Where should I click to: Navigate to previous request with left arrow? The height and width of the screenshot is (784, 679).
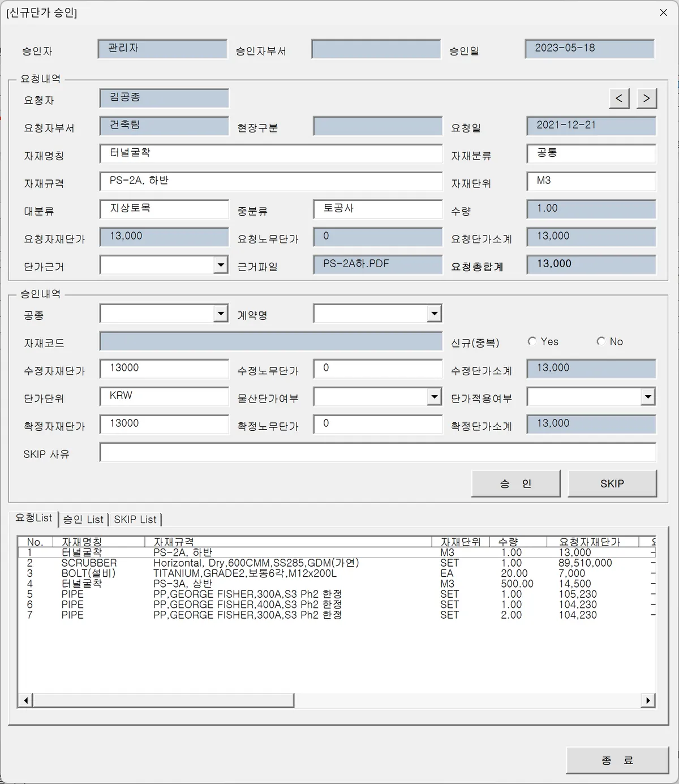618,97
